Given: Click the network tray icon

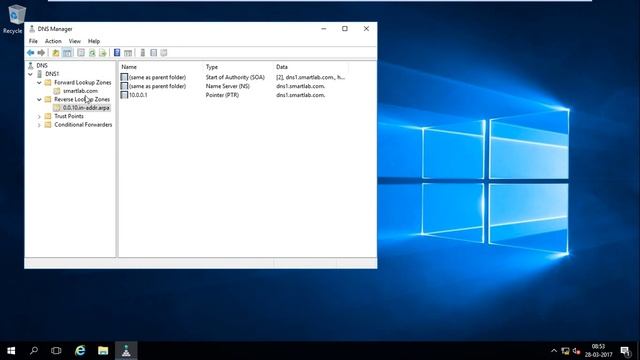Looking at the screenshot, I should click(565, 351).
